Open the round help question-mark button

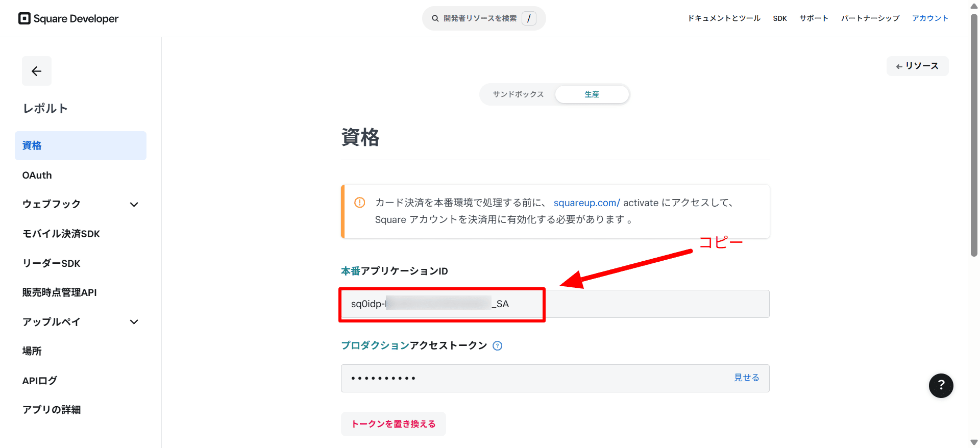pyautogui.click(x=941, y=385)
